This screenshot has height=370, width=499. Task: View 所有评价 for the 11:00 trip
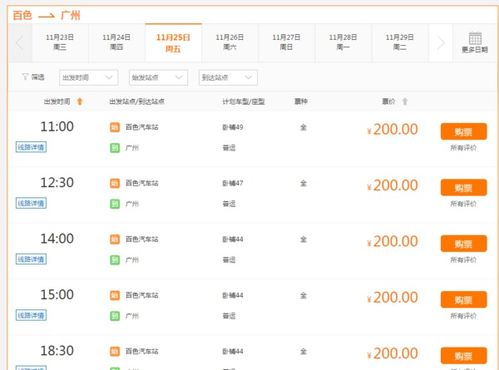tap(463, 148)
